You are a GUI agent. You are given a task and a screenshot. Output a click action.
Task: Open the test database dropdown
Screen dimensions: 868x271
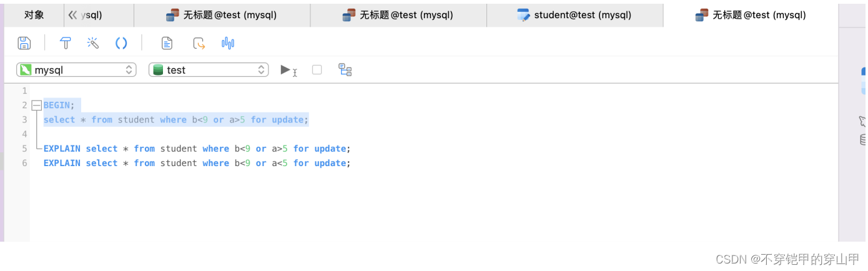coord(209,70)
